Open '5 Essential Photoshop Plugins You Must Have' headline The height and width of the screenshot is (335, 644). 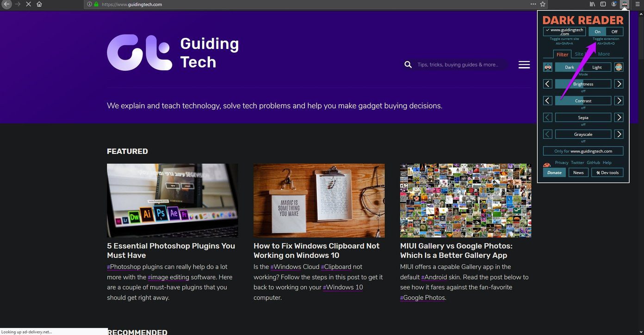coord(171,250)
